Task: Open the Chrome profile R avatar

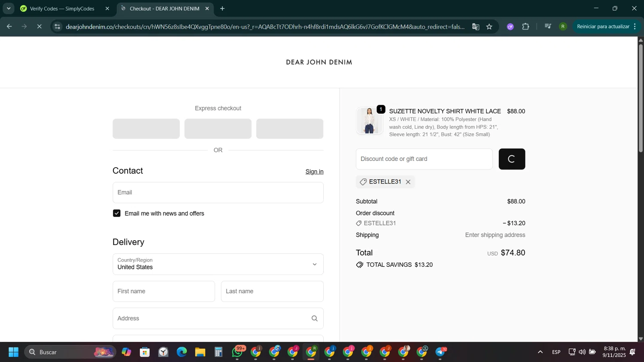Action: click(x=563, y=27)
